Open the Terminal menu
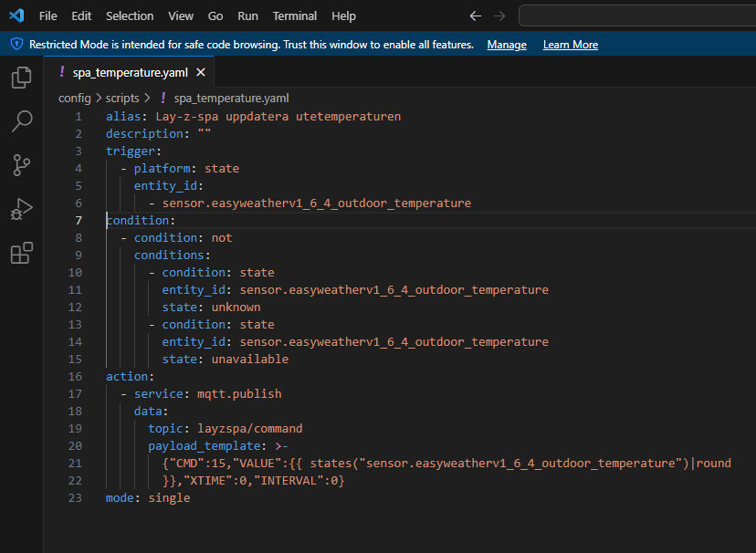 (295, 16)
